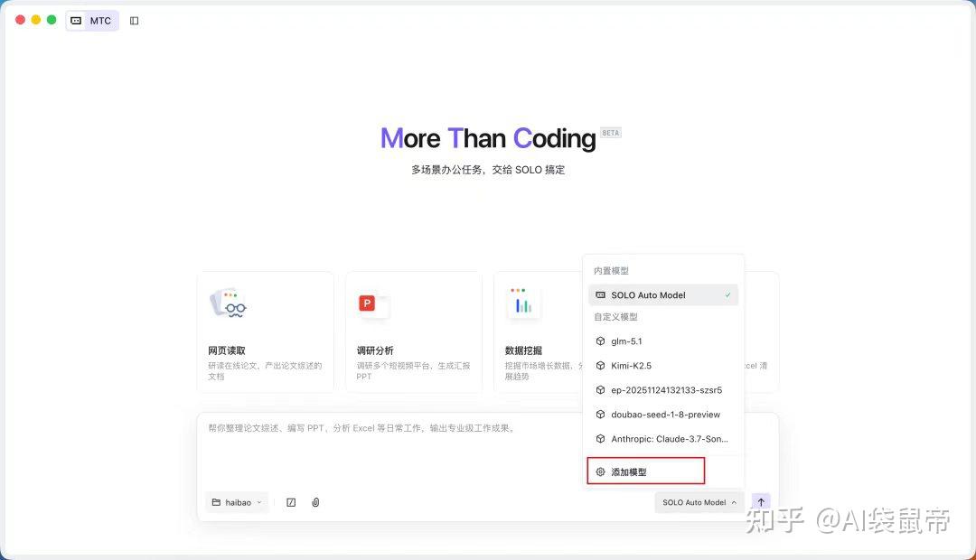The height and width of the screenshot is (560, 976).
Task: Click the cube icon next to glm-5.1
Action: pos(600,341)
